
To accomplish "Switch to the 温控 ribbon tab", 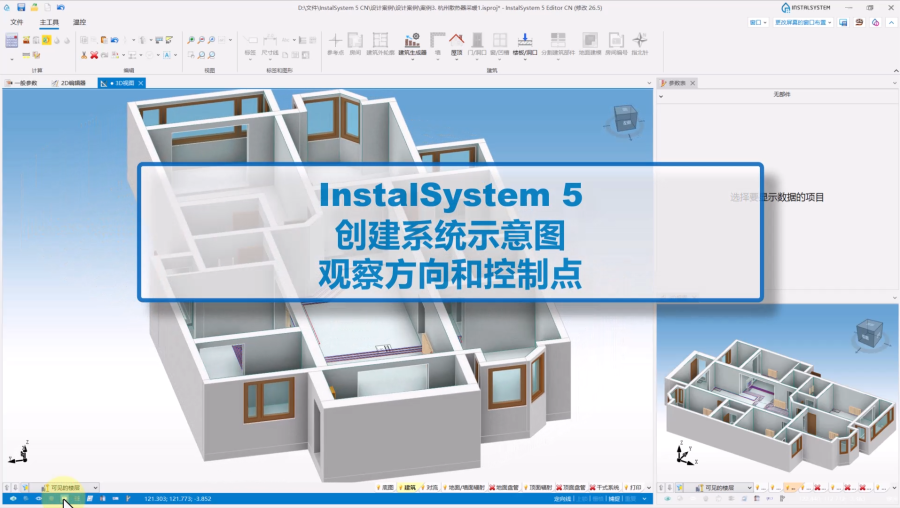I will point(79,22).
